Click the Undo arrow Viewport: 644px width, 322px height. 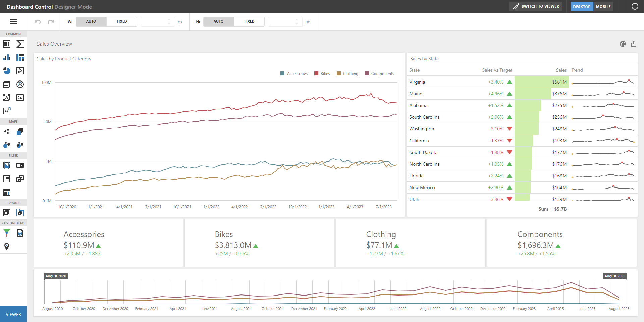click(38, 22)
